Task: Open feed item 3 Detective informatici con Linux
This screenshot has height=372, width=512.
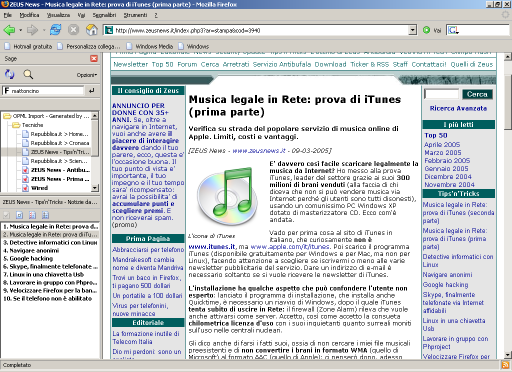Action: (x=50, y=242)
